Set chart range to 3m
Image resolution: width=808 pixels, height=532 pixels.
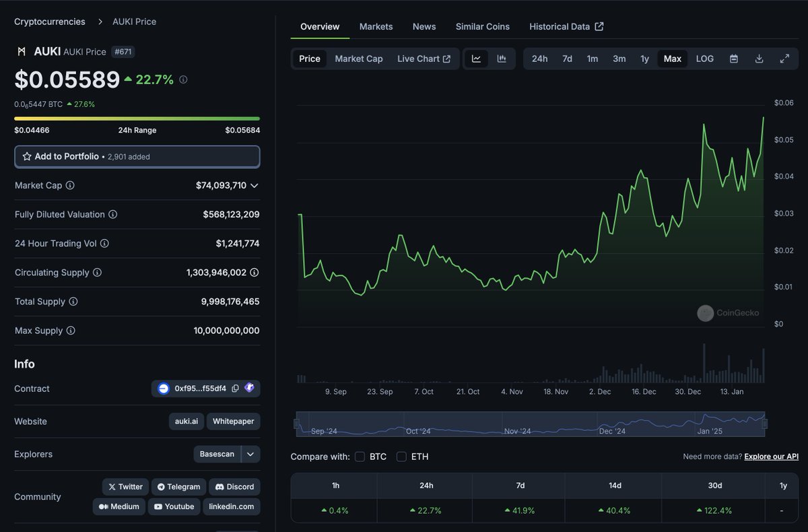619,59
